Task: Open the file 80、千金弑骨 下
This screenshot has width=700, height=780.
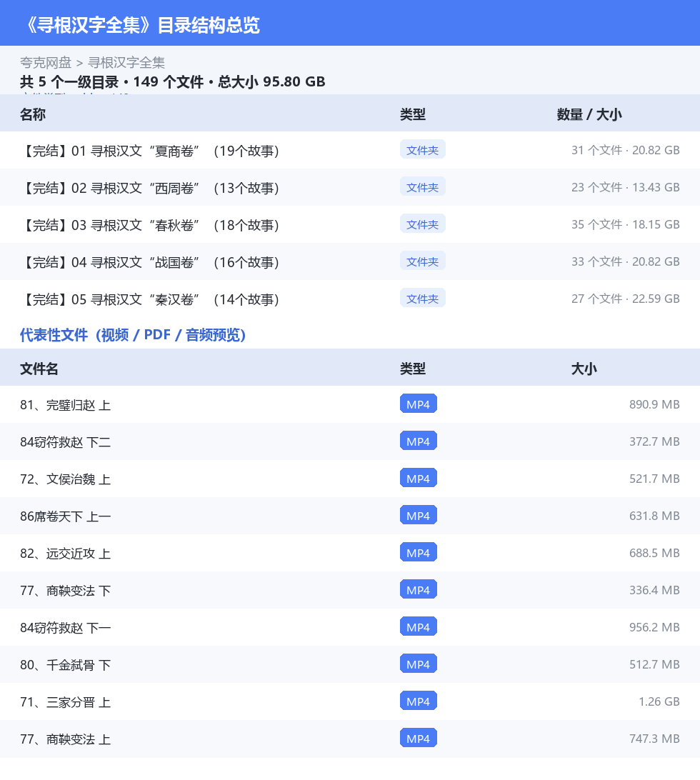Action: point(65,665)
